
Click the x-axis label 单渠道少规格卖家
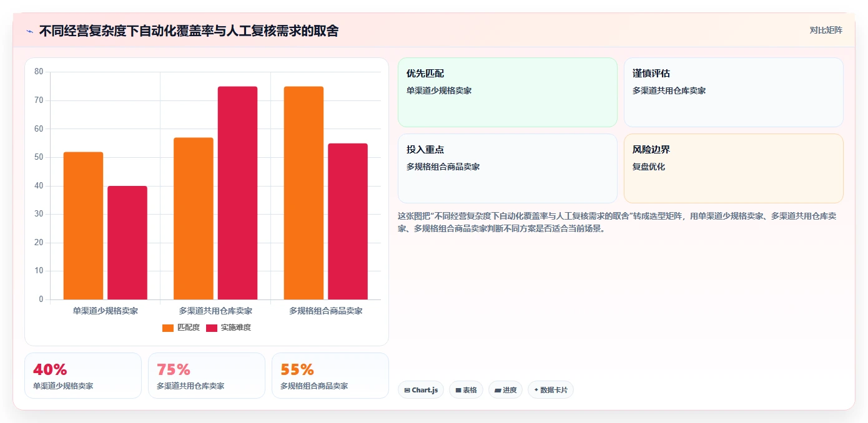click(x=106, y=311)
